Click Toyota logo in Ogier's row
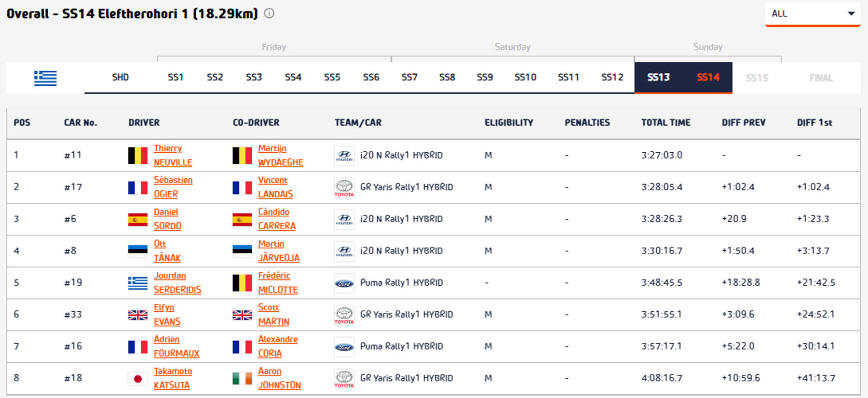The width and height of the screenshot is (868, 398). [344, 187]
